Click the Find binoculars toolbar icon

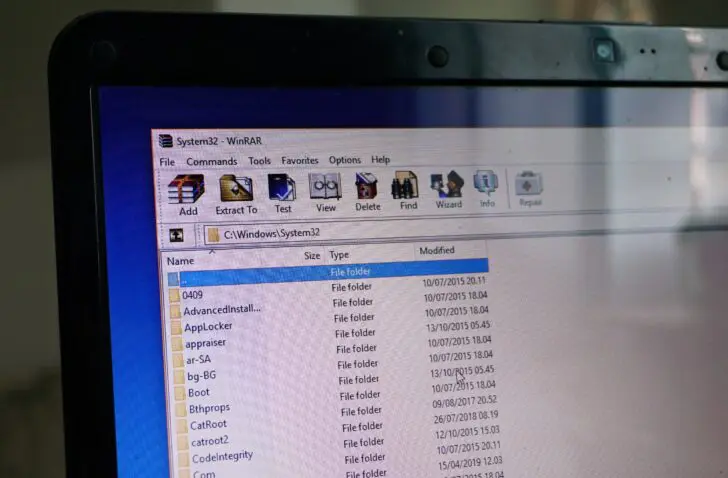point(405,185)
